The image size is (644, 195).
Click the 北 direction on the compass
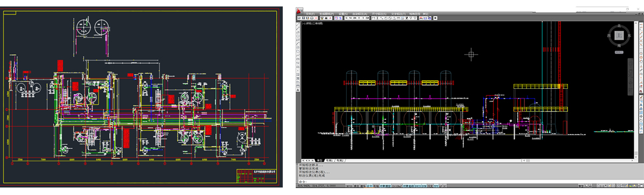coord(619,26)
